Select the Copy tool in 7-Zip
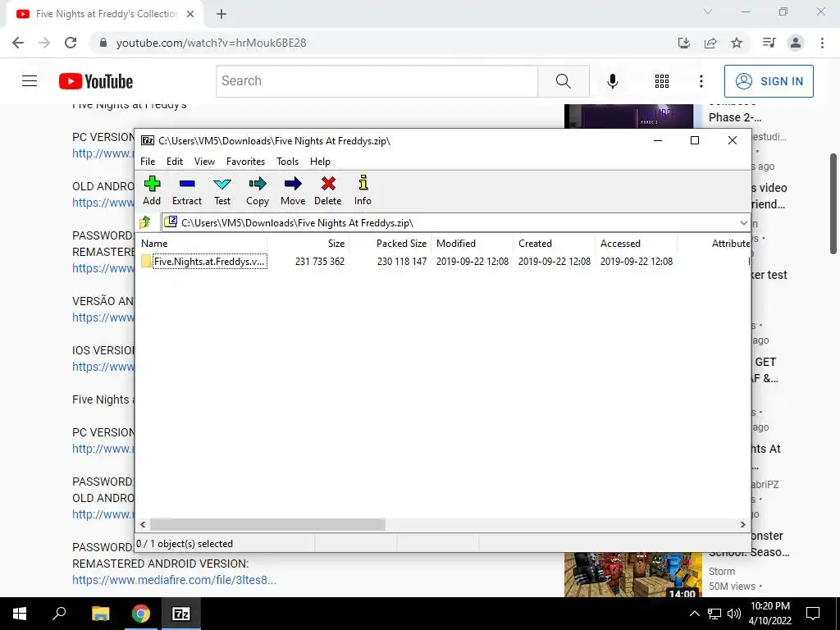This screenshot has height=630, width=840. point(257,190)
